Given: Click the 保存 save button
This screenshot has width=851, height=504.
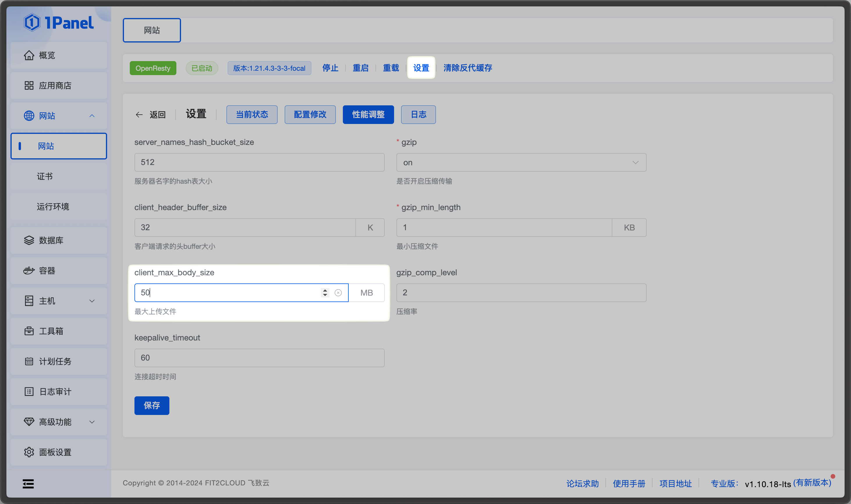Looking at the screenshot, I should pos(151,405).
